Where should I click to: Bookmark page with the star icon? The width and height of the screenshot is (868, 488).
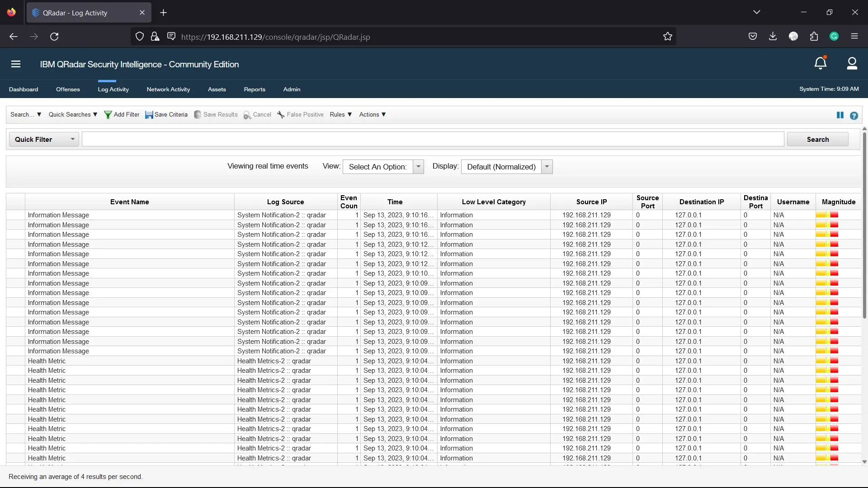pyautogui.click(x=667, y=37)
